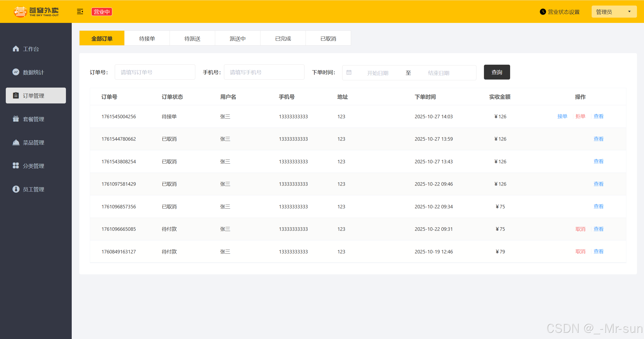Click the 查询 search button
The height and width of the screenshot is (339, 644).
497,72
